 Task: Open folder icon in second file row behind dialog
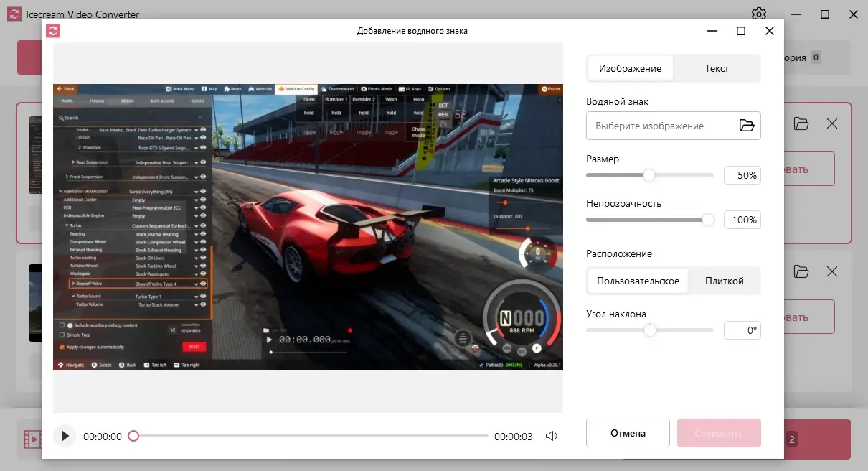click(x=801, y=271)
